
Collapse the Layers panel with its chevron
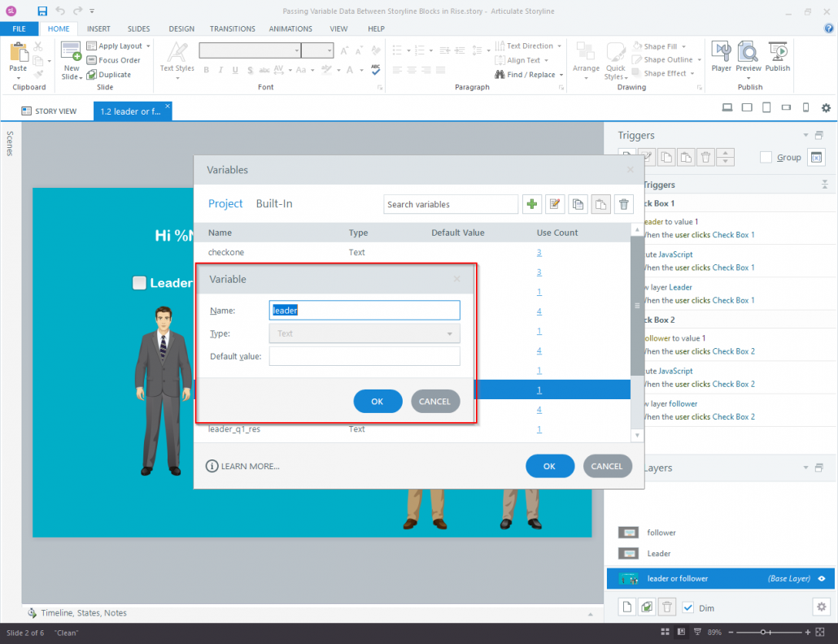805,468
